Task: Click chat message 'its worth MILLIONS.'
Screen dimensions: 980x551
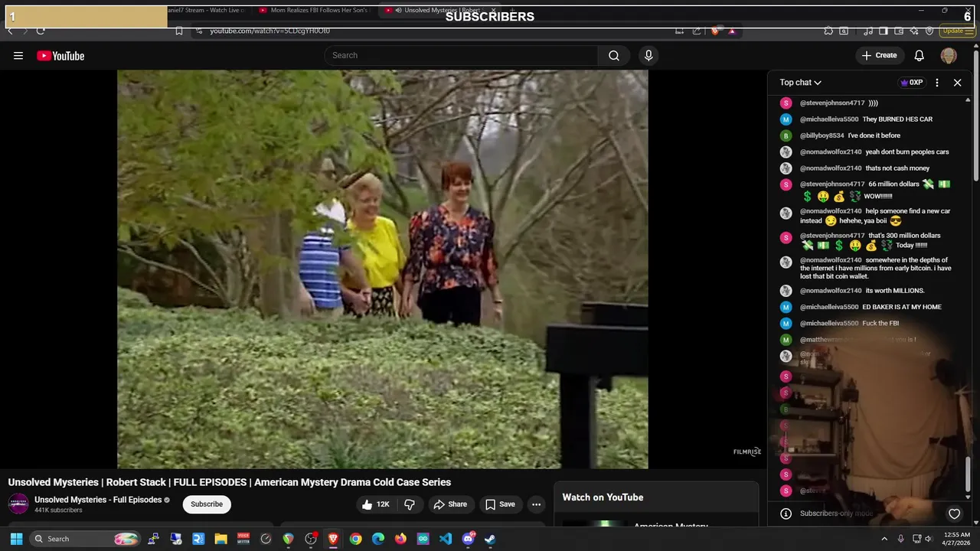Action: click(x=895, y=291)
